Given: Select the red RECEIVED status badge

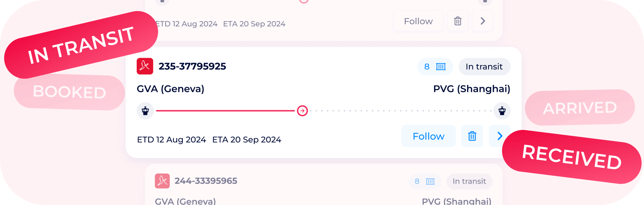Looking at the screenshot, I should pos(572,157).
